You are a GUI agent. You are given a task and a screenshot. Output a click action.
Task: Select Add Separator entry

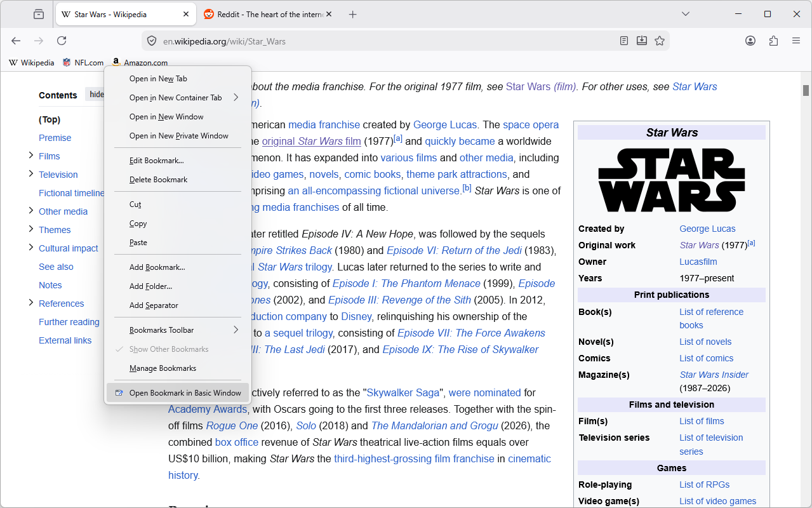click(178, 305)
